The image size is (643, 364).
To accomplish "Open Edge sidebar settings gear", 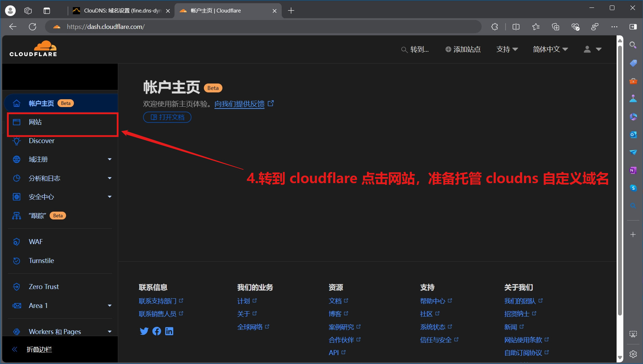I will [x=633, y=354].
